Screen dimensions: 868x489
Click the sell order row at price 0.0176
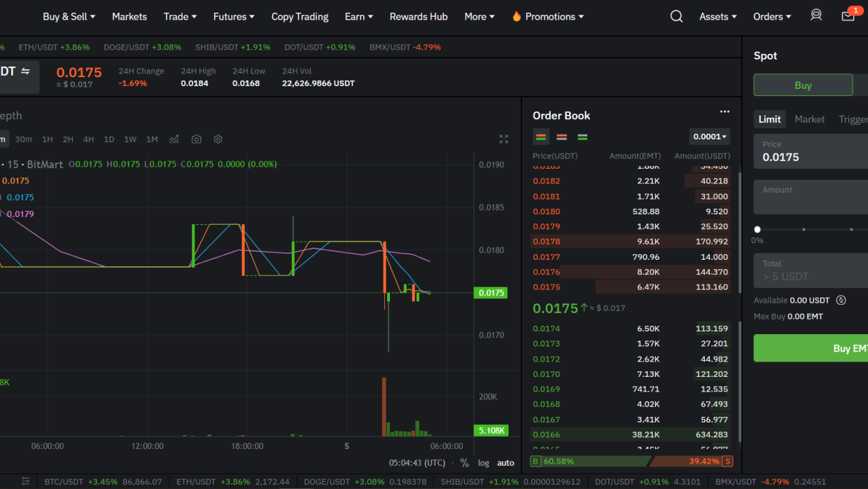pos(631,272)
